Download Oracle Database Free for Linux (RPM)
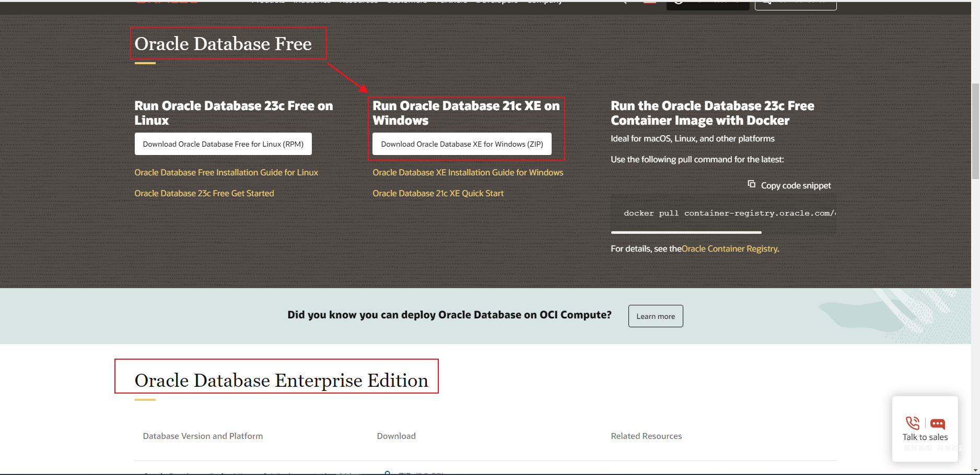980x475 pixels. (223, 144)
